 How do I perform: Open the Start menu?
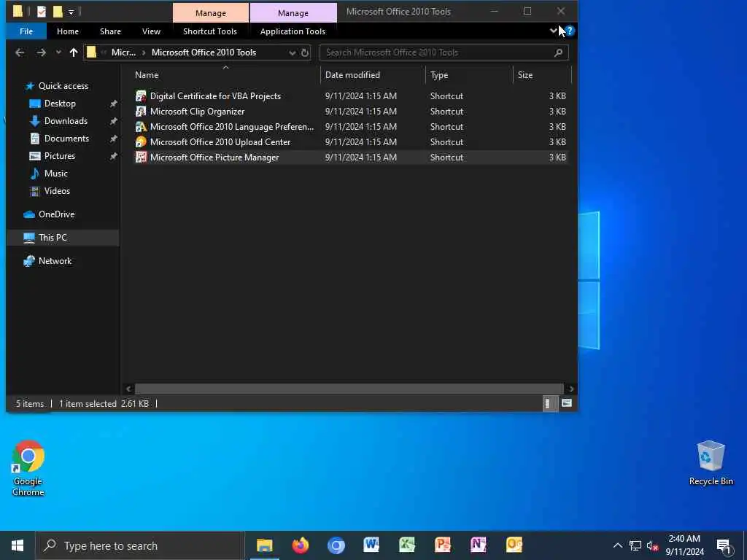point(18,545)
